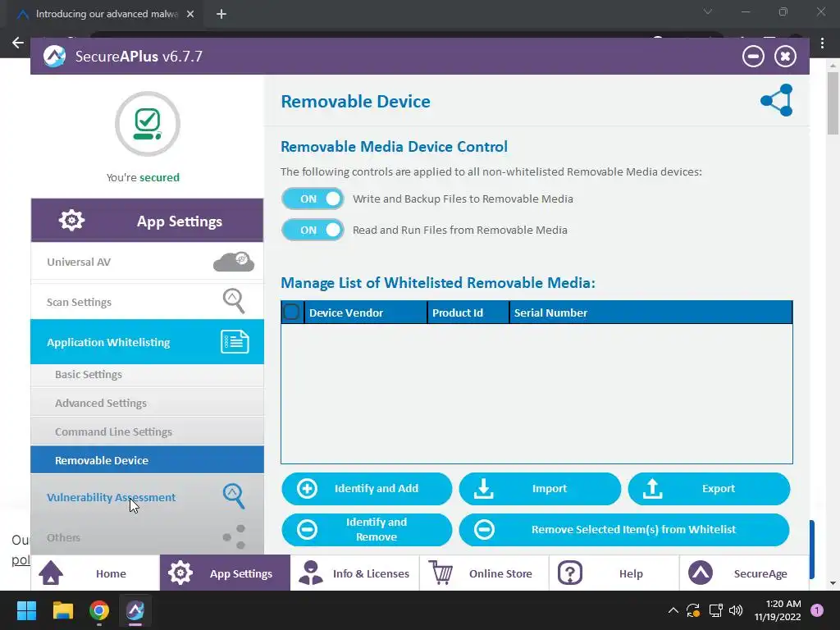Click Remove Selected Item(s) from Whitelist

pos(624,530)
